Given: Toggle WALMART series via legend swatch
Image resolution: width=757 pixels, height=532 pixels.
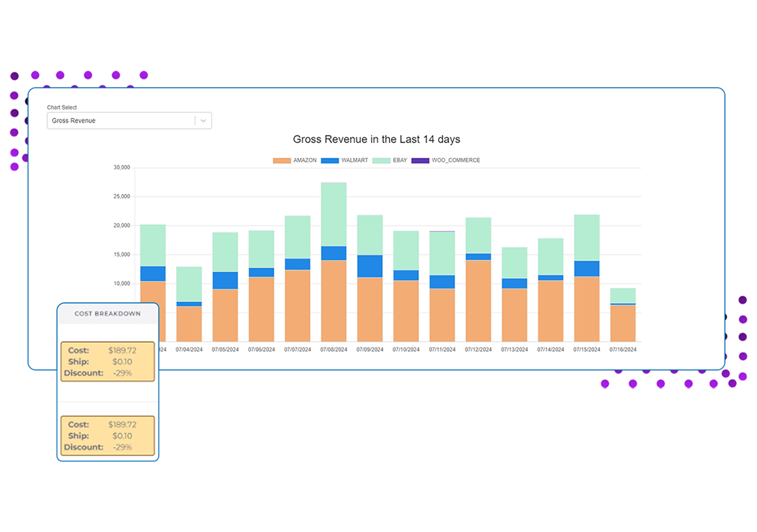Looking at the screenshot, I should [330, 160].
